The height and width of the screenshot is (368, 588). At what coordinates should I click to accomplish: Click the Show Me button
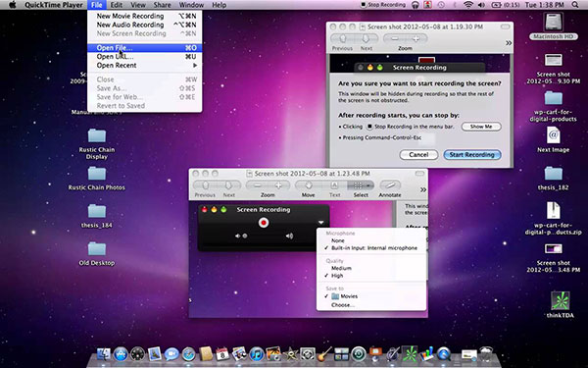(x=481, y=127)
